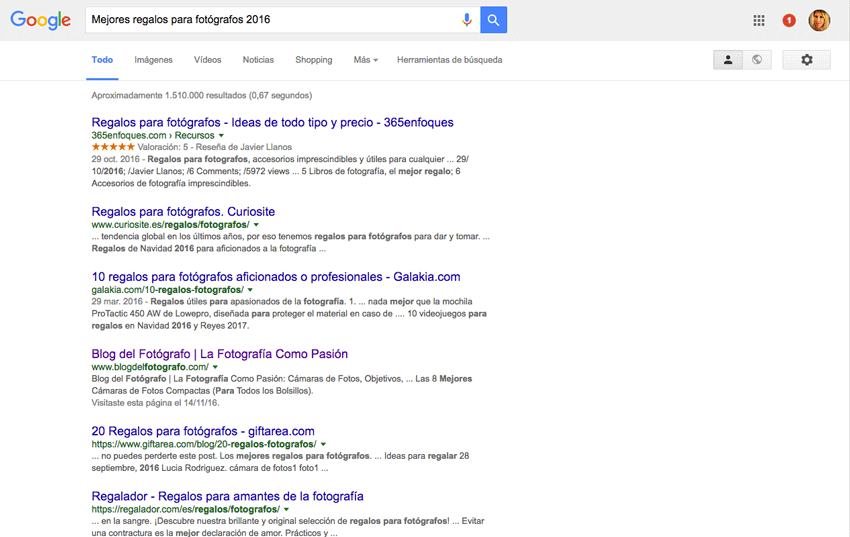Screen dimensions: 850x537
Task: Click the blue search magnifier button
Action: tap(493, 20)
